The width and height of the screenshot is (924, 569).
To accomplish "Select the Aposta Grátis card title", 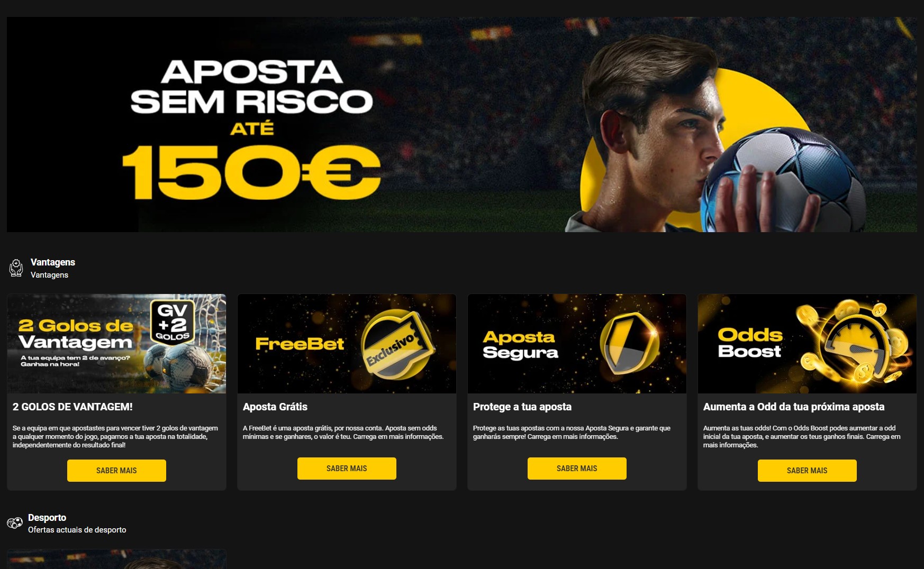I will point(275,407).
